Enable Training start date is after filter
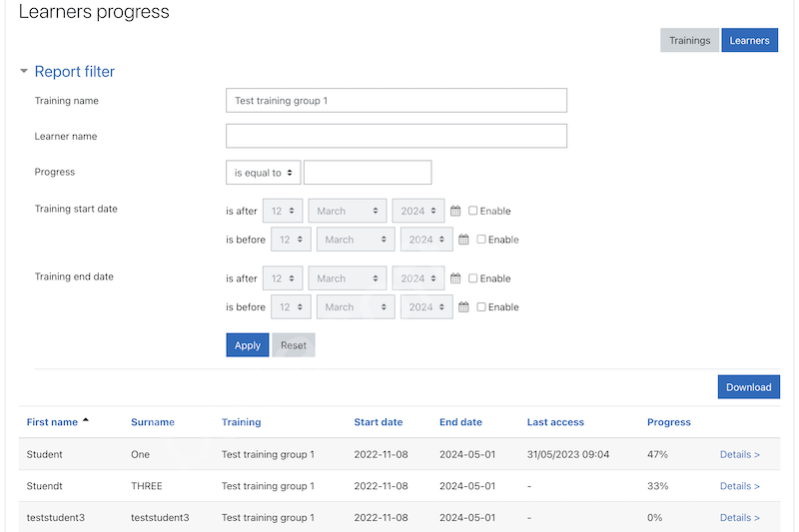The image size is (799, 532). (472, 211)
